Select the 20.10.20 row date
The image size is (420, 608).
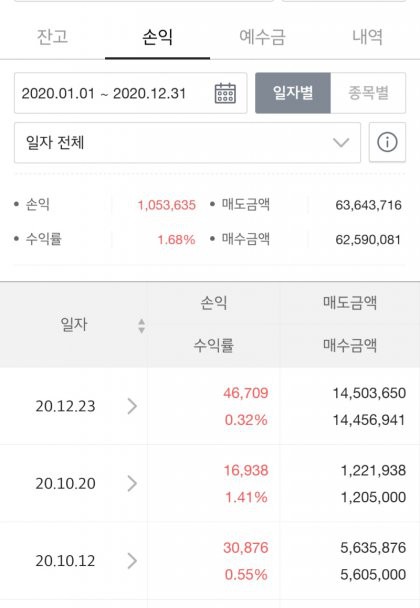click(x=65, y=484)
